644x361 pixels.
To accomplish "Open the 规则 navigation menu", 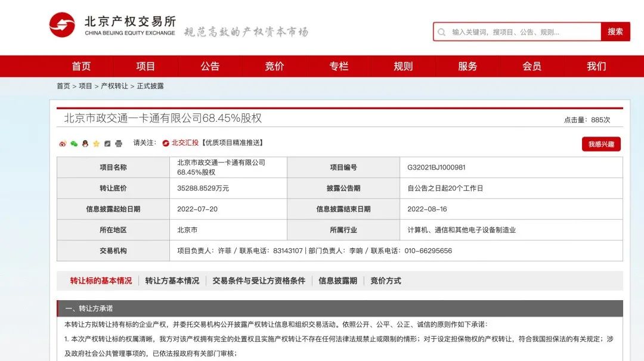I will click(403, 66).
